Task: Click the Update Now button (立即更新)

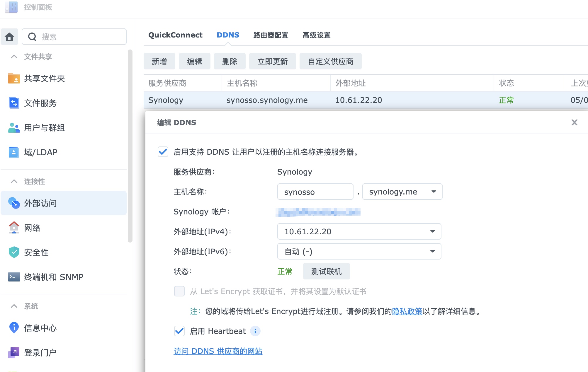Action: 272,61
